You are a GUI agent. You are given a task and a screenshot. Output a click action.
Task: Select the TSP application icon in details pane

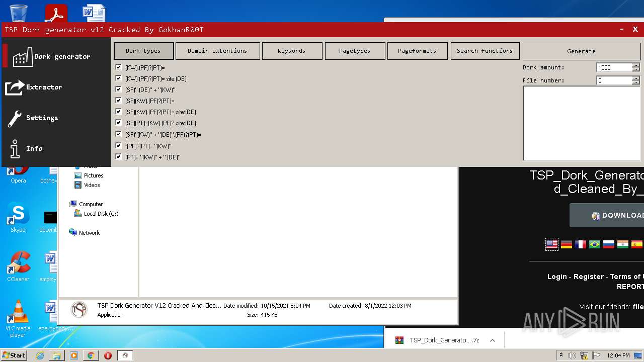coord(79,310)
